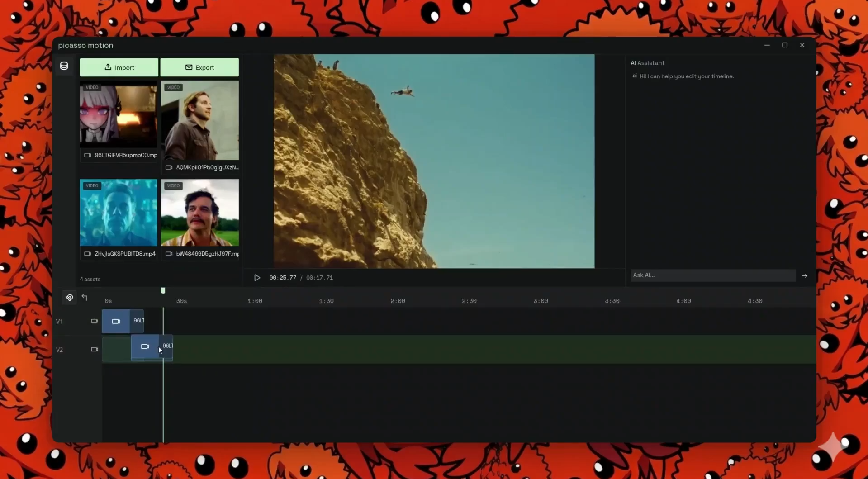
Task: Click the Export button
Action: point(199,67)
